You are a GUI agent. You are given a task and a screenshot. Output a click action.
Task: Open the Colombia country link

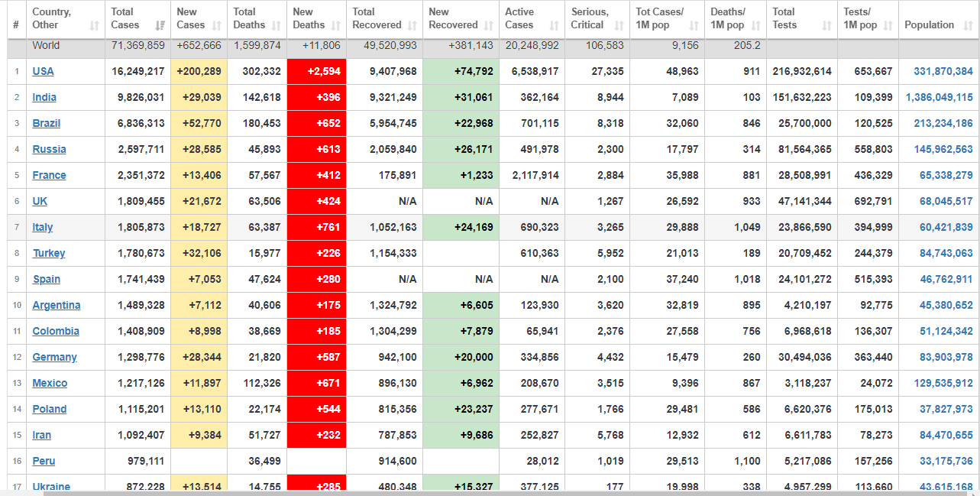tap(56, 331)
